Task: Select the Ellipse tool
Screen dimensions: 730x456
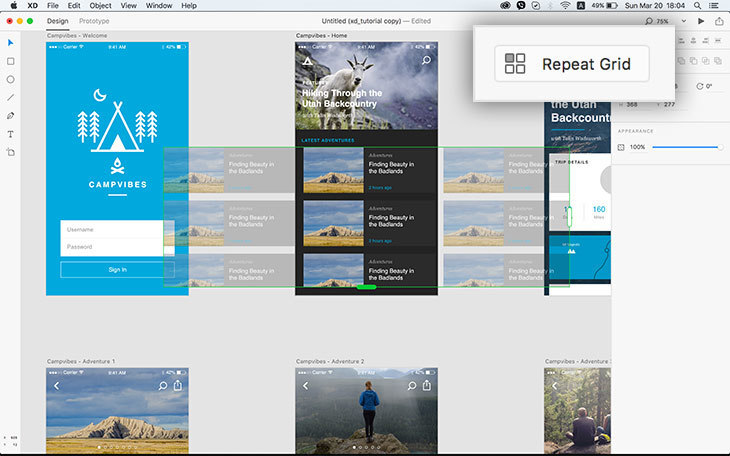Action: [x=11, y=80]
